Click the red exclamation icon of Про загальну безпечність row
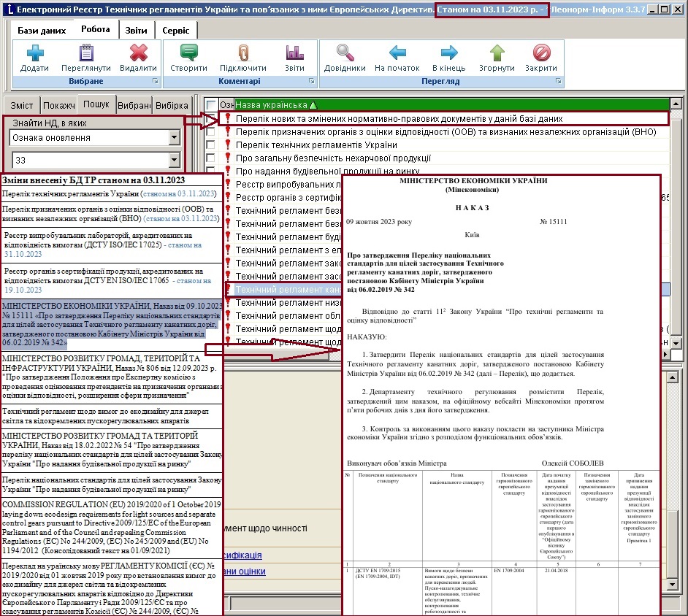The width and height of the screenshot is (688, 616). [x=228, y=158]
